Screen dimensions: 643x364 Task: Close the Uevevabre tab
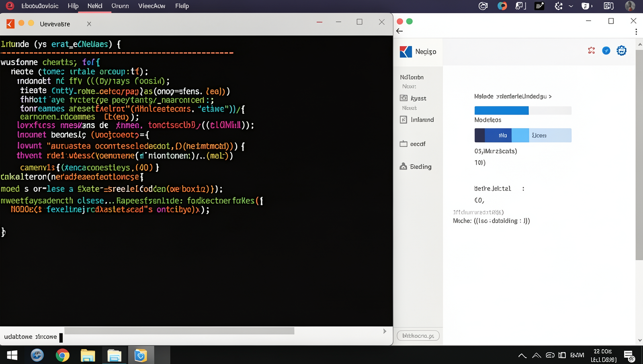point(89,24)
